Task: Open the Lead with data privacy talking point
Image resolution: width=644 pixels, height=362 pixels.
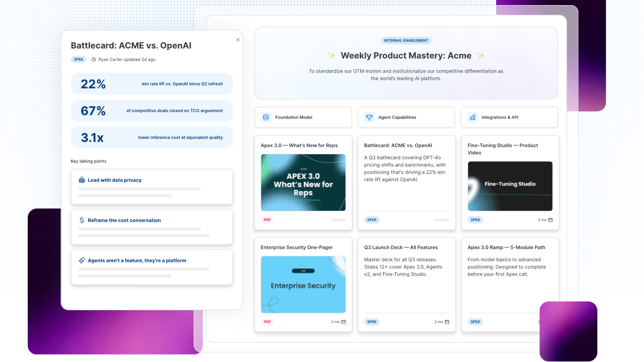Action: coord(152,187)
